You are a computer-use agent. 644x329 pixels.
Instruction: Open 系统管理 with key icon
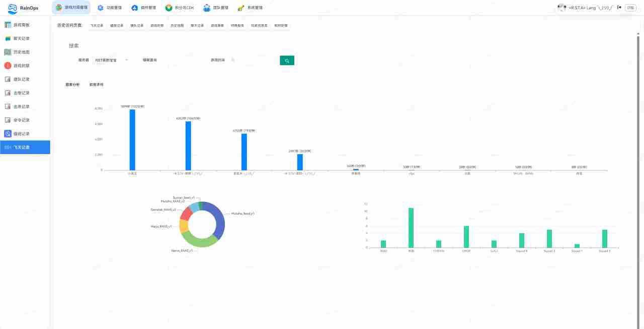coord(250,8)
